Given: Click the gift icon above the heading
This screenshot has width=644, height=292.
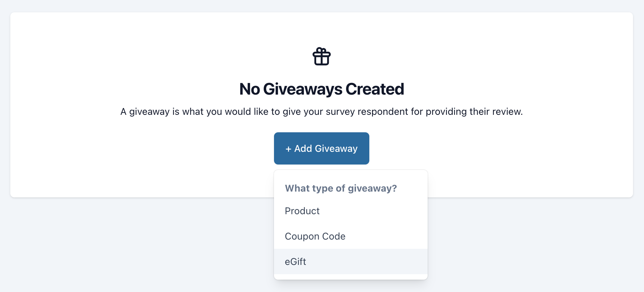Looking at the screenshot, I should click(322, 57).
